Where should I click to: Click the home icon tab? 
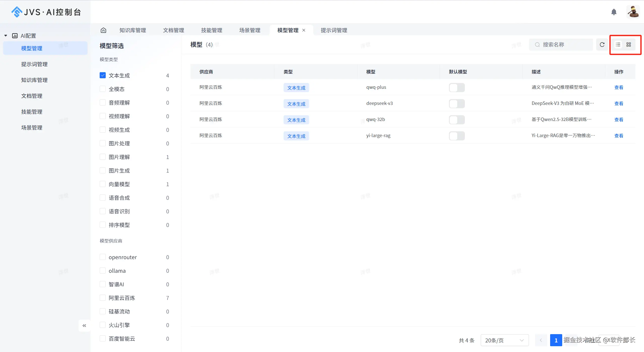(103, 30)
